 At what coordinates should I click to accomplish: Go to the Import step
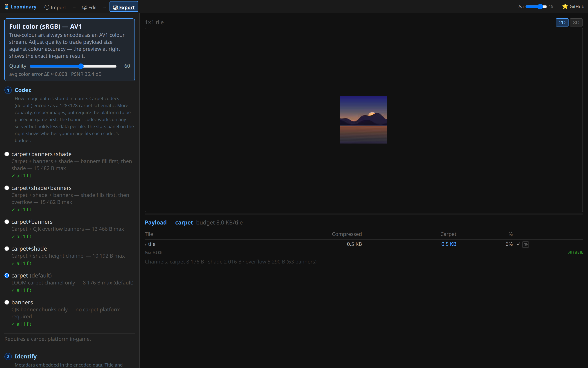55,7
